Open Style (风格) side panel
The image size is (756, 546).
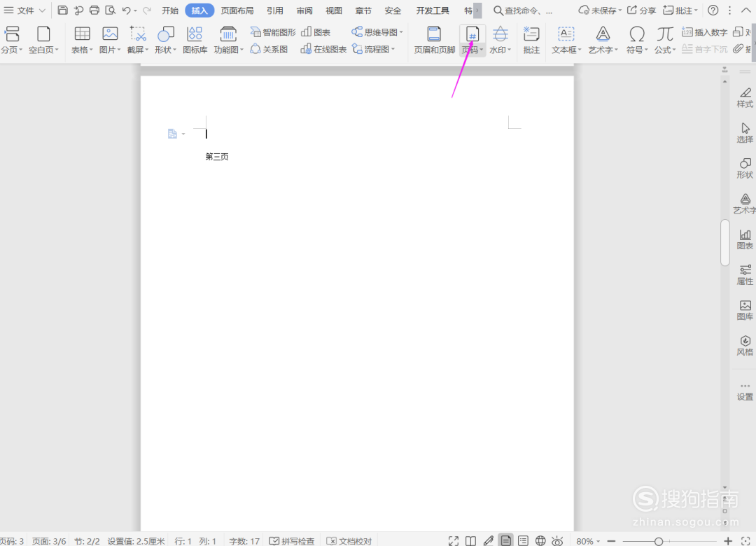pos(744,346)
